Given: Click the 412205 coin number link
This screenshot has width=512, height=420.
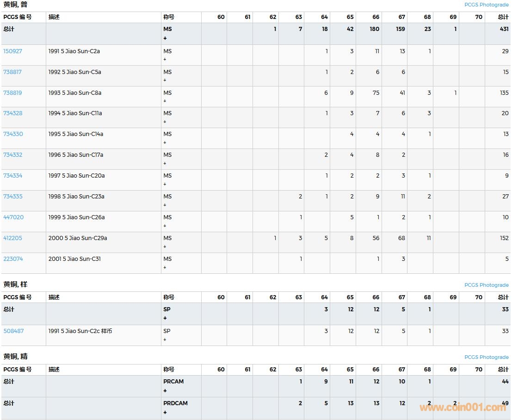Looking at the screenshot, I should (x=12, y=238).
